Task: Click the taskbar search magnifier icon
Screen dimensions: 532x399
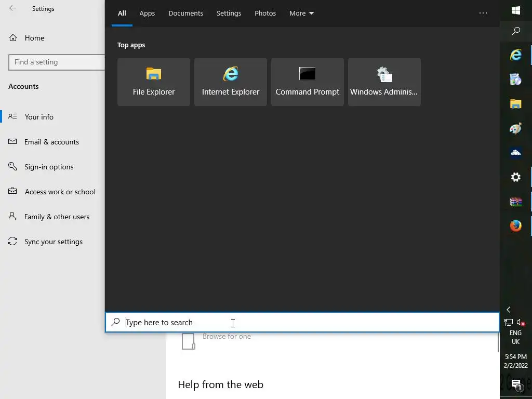Action: coord(516,31)
